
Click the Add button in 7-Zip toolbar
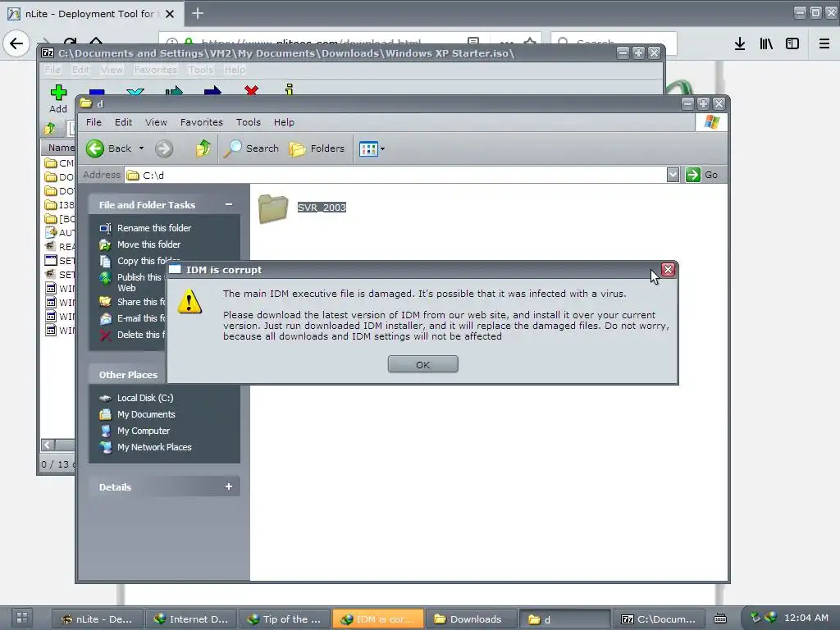(58, 99)
